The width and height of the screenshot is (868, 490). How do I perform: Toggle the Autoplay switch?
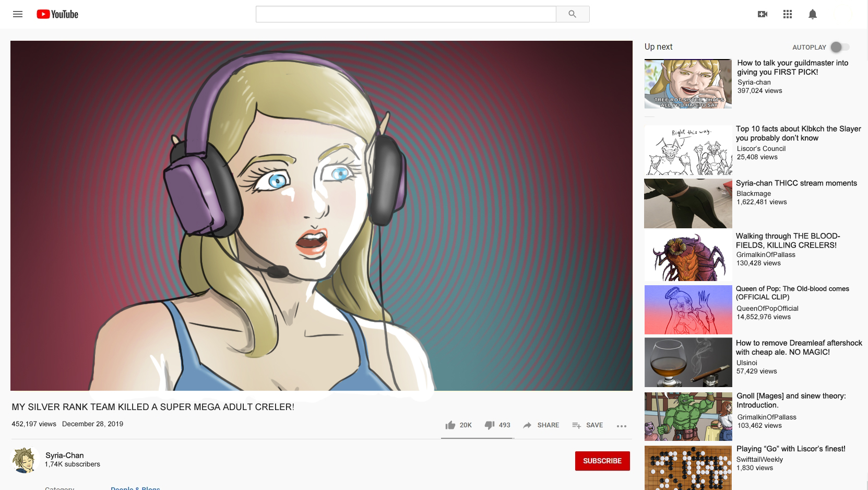(839, 47)
